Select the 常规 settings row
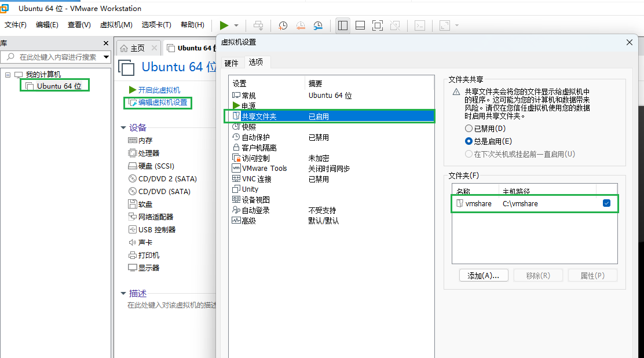Viewport: 644px width, 358px height. pos(331,96)
